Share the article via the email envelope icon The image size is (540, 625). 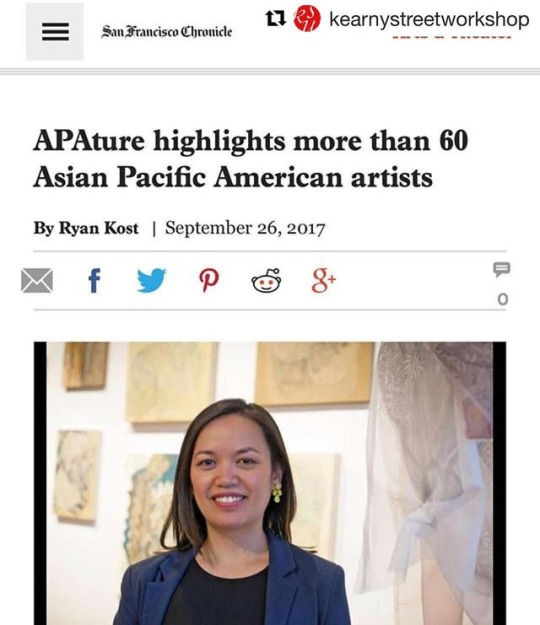pos(37,281)
